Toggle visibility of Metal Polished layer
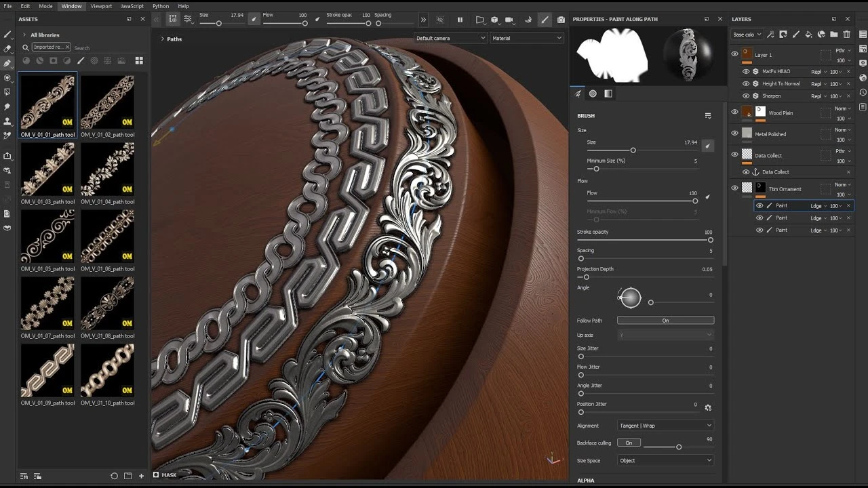868x488 pixels. coord(734,134)
